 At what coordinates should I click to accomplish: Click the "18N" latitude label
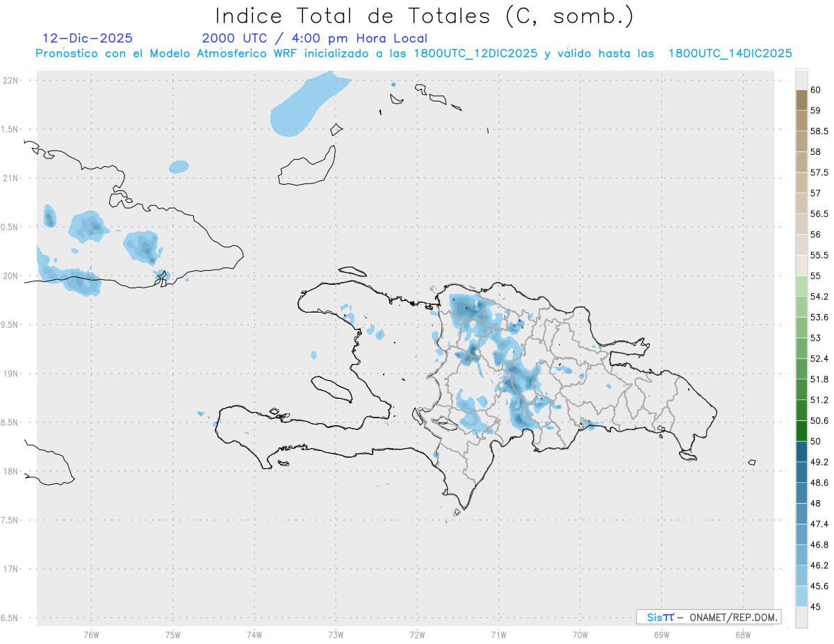[11, 471]
